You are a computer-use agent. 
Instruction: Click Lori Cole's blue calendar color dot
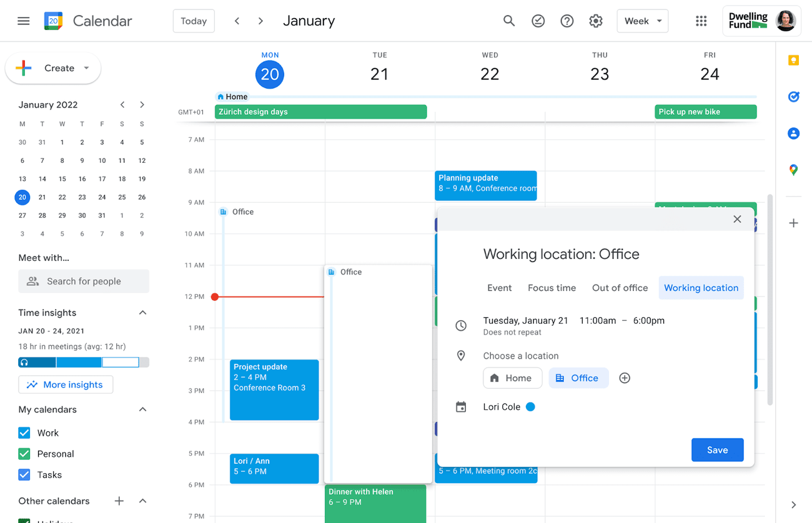(530, 406)
